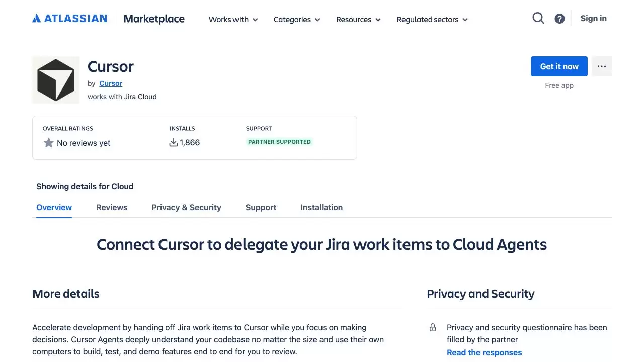Click the works with Jira Cloud text

122,97
